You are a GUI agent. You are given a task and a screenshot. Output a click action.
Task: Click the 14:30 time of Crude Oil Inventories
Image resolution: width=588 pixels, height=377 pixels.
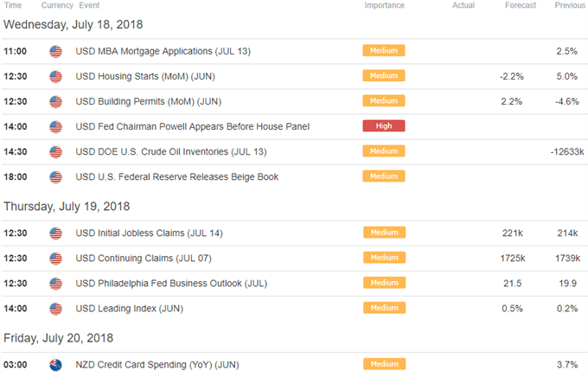click(x=16, y=152)
